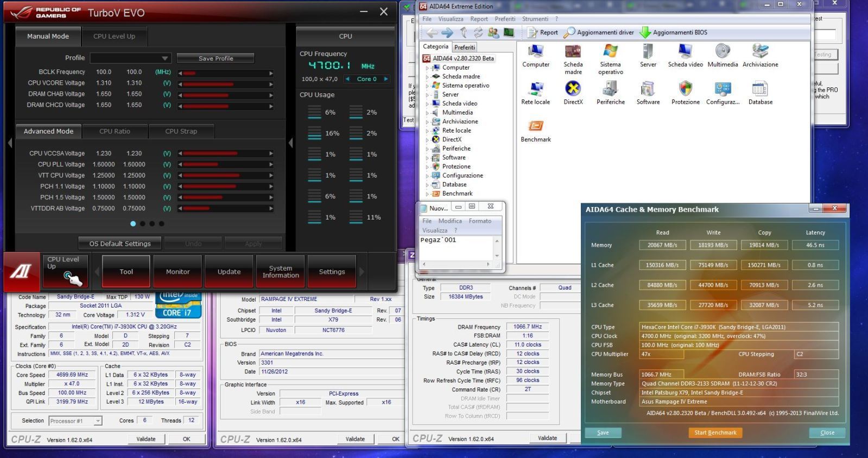Click Aggiornamenti driver in the AIDA64 toolbar
The height and width of the screenshot is (458, 868).
pyautogui.click(x=599, y=33)
